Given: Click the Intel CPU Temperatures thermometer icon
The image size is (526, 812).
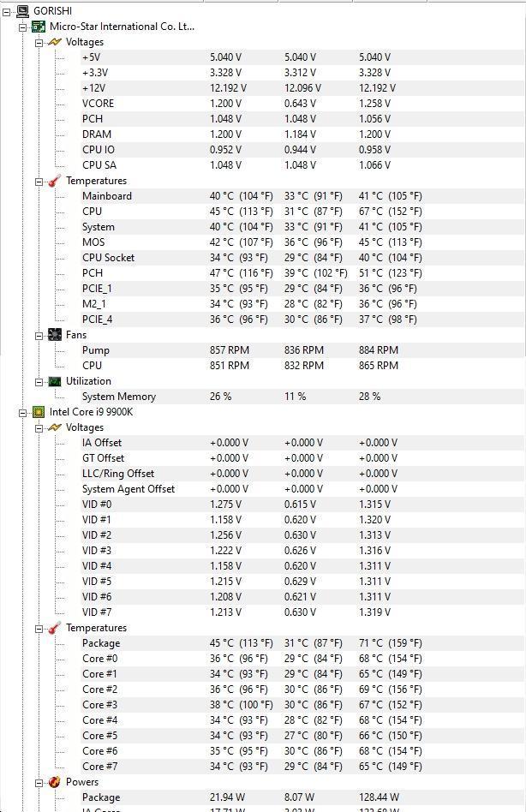Looking at the screenshot, I should pyautogui.click(x=55, y=628).
